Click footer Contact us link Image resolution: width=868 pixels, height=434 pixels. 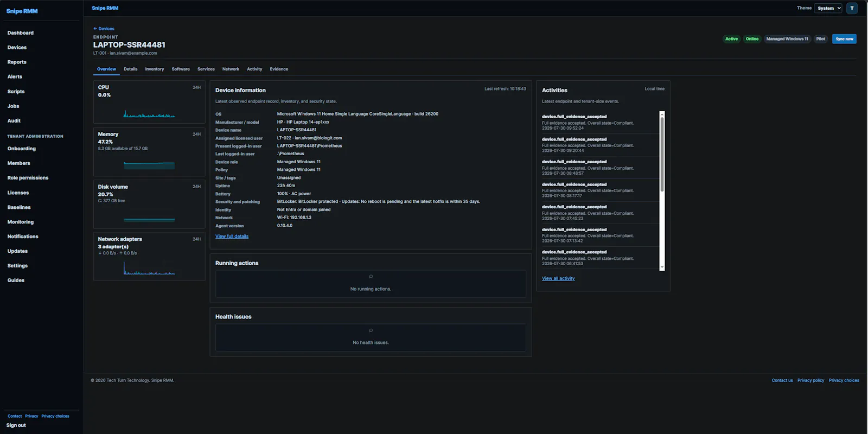pos(782,380)
